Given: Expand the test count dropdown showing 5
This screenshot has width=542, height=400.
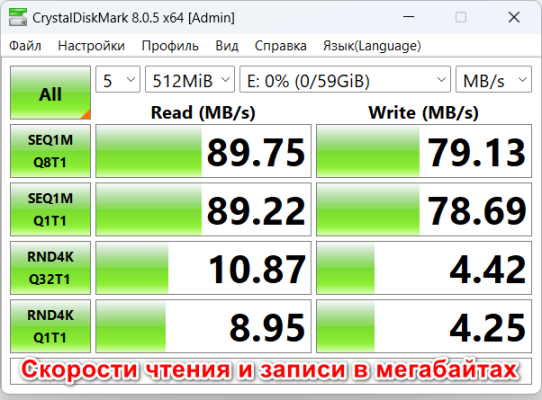Looking at the screenshot, I should click(x=118, y=80).
